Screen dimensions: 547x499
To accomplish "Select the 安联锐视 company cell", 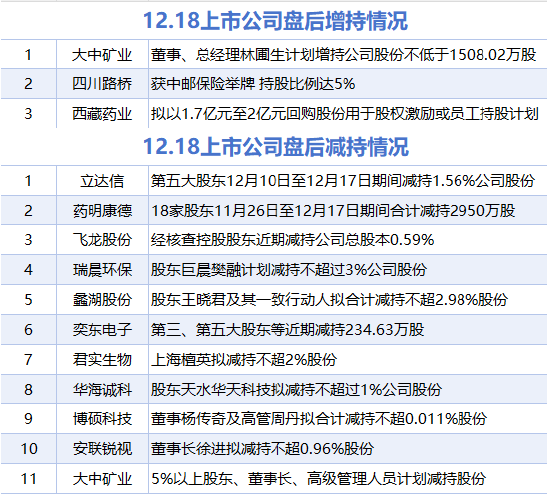I will coord(103,449).
